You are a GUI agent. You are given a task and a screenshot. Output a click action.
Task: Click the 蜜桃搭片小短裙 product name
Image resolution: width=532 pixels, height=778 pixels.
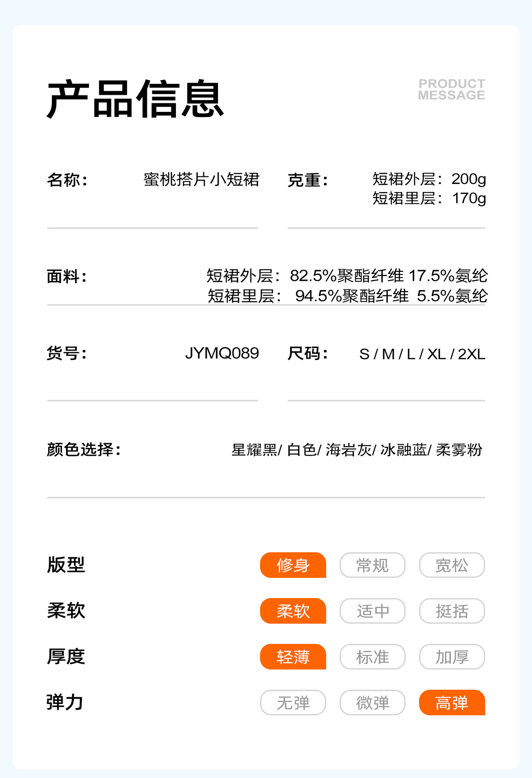click(201, 180)
